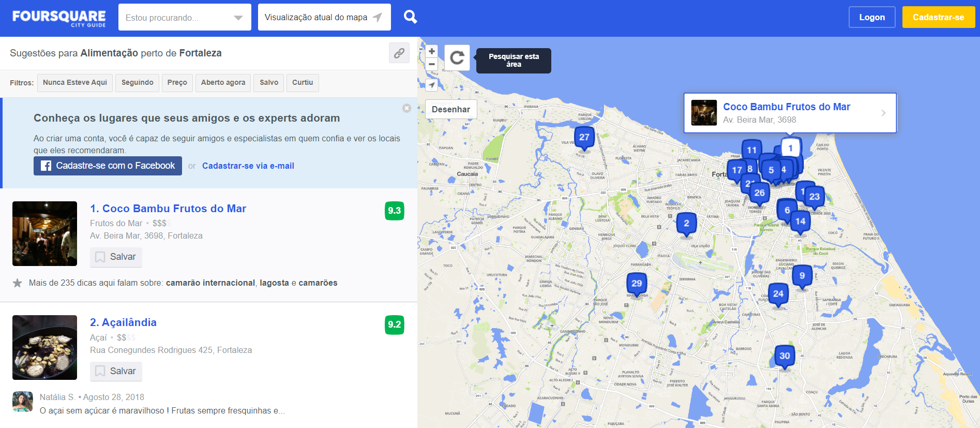The width and height of the screenshot is (980, 428).
Task: Open 'Coco Bambu Frutos do Mar' popup title
Action: coord(787,107)
